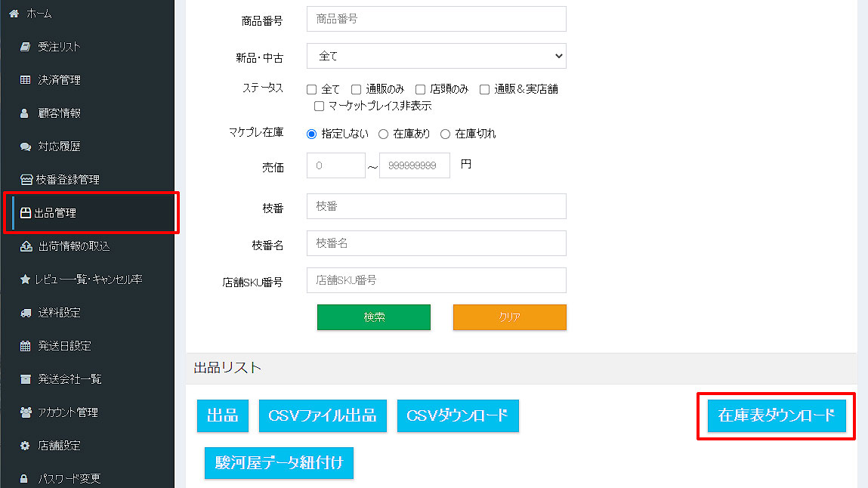Click the person icon beside 顧客情報

[25, 113]
